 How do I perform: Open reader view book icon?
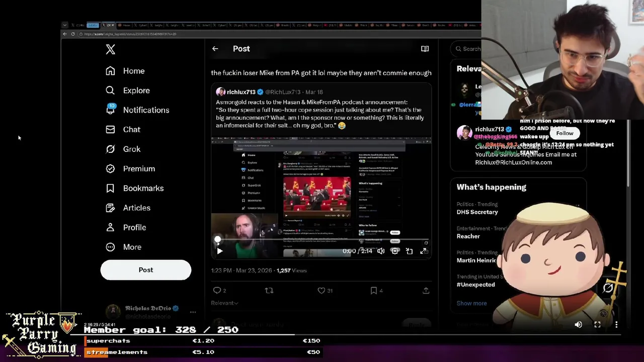[425, 49]
